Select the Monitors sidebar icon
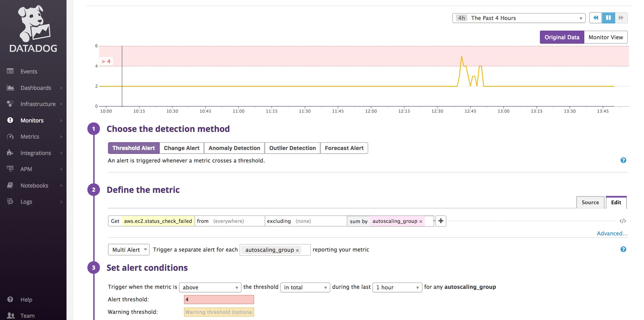This screenshot has height=320, width=644. pos(10,120)
